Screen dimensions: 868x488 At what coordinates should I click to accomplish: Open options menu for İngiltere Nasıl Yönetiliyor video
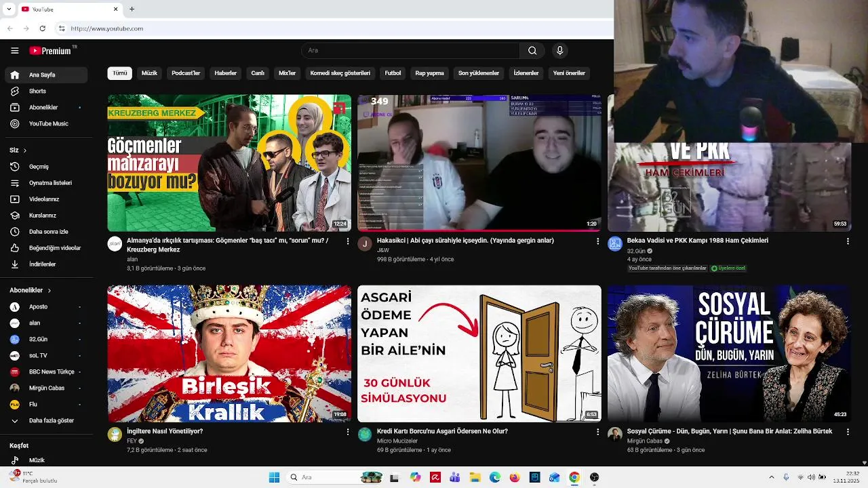(x=348, y=431)
